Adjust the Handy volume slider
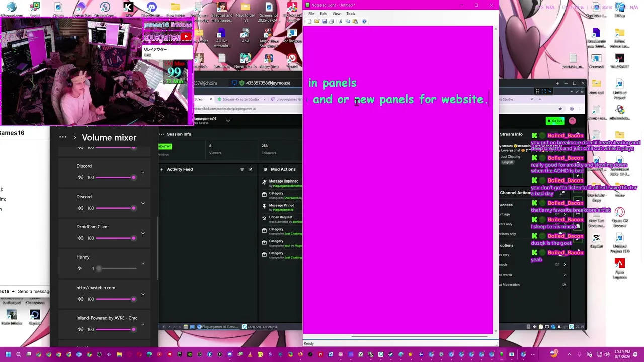 (116, 268)
